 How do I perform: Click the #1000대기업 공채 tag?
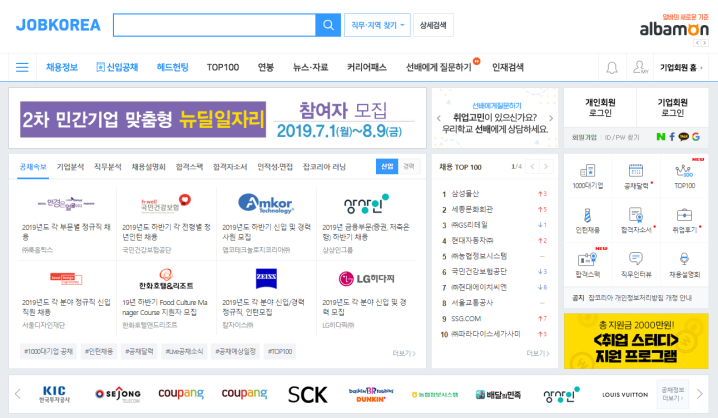coord(49,352)
